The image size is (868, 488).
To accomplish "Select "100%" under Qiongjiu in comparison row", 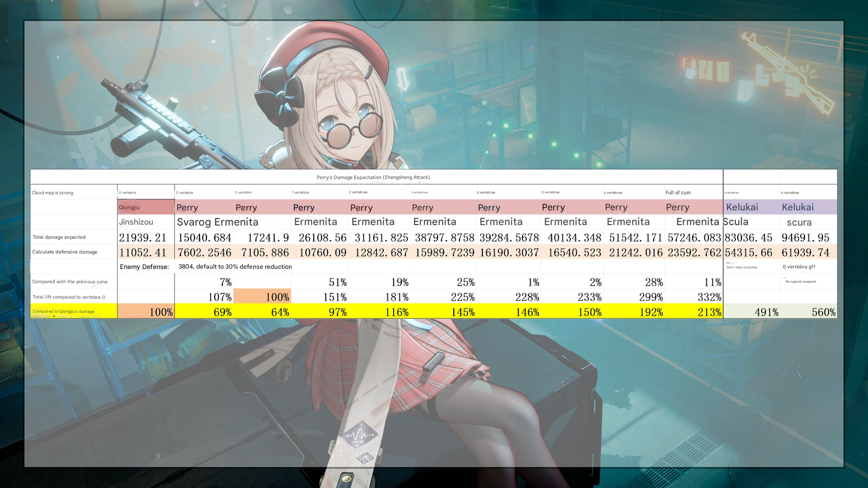I will pos(161,312).
